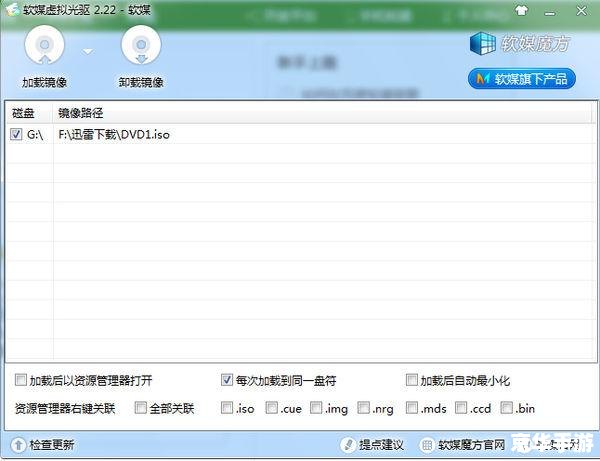Click the app icon in the title bar
The image size is (600, 461).
[12, 10]
